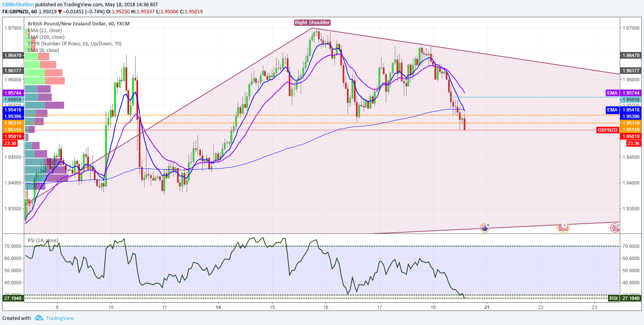The height and width of the screenshot is (325, 644).
Task: Select the EMA (8, close) indicator legend
Action: (x=43, y=50)
